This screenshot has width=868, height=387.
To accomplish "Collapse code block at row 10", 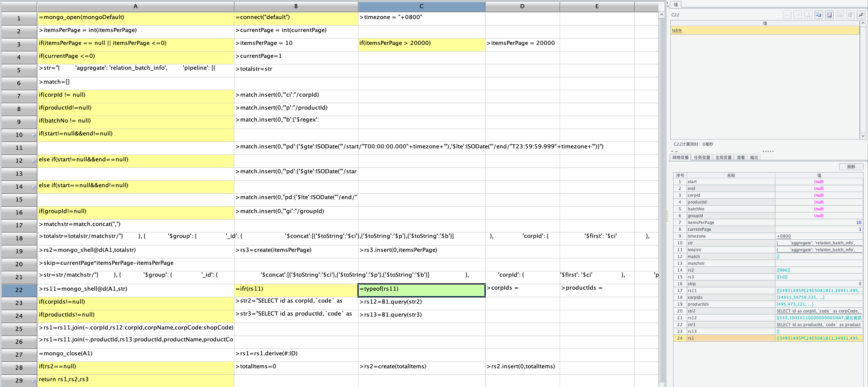I will tap(33, 135).
